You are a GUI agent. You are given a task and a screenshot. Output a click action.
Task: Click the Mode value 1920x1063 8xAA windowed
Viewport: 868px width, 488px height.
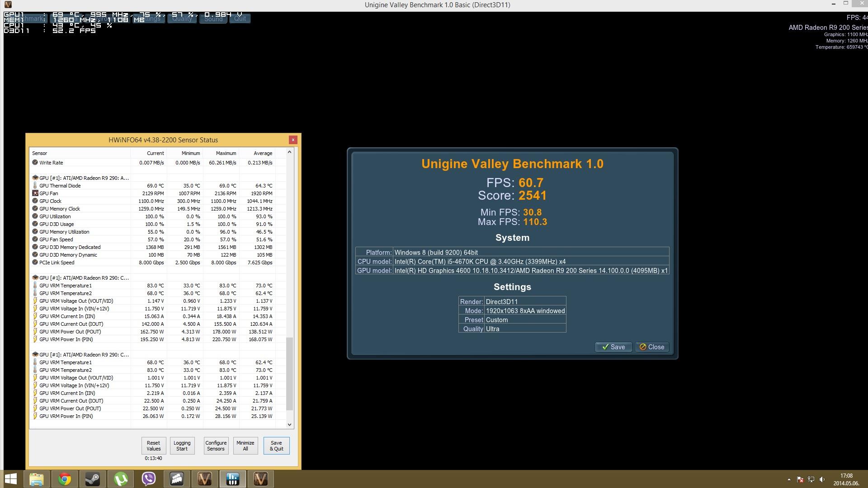click(525, 311)
